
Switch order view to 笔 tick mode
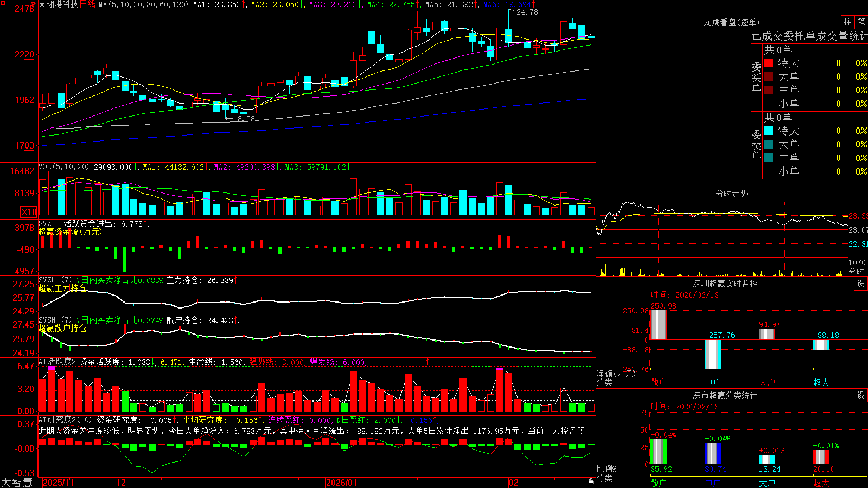pyautogui.click(x=861, y=22)
